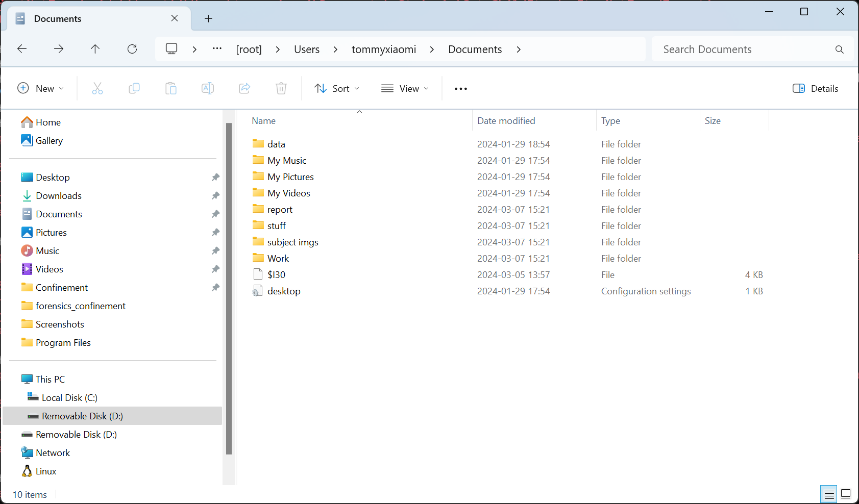The height and width of the screenshot is (504, 859).
Task: Go up one directory level
Action: (95, 49)
